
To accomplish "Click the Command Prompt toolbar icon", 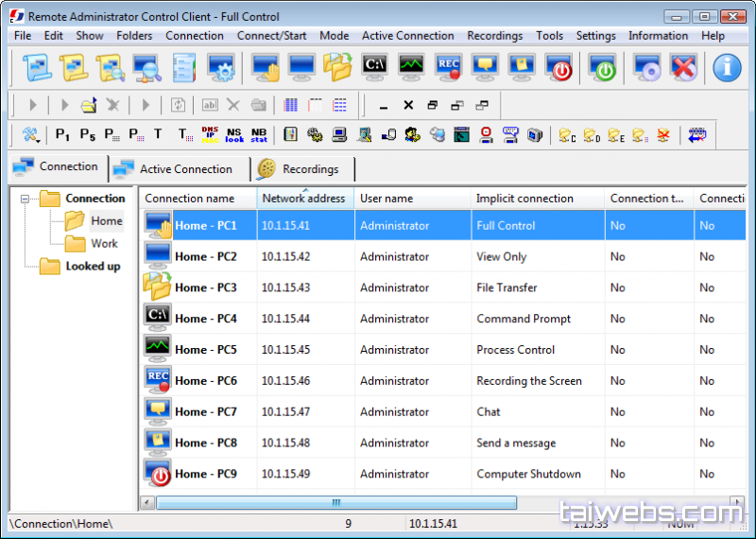I will [x=375, y=67].
